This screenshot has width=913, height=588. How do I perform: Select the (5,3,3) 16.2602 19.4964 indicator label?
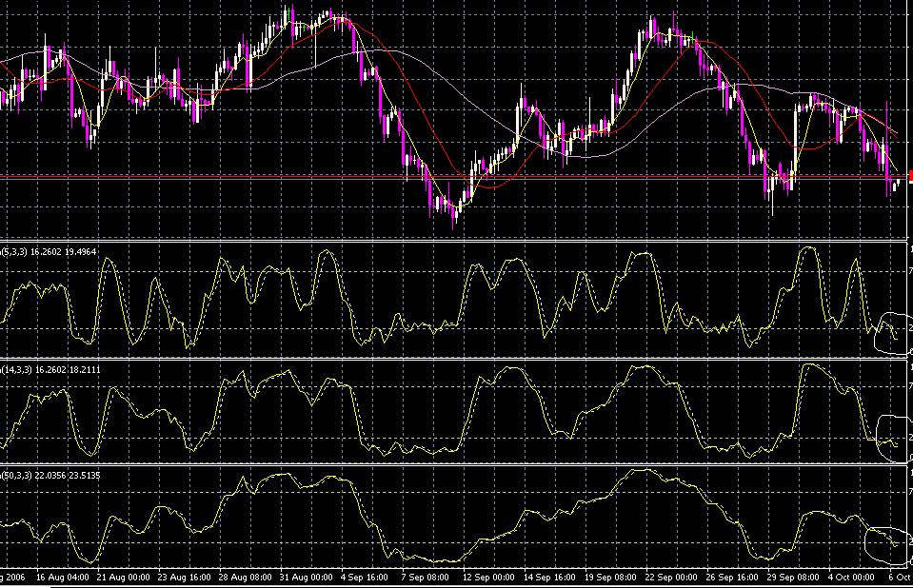point(49,252)
